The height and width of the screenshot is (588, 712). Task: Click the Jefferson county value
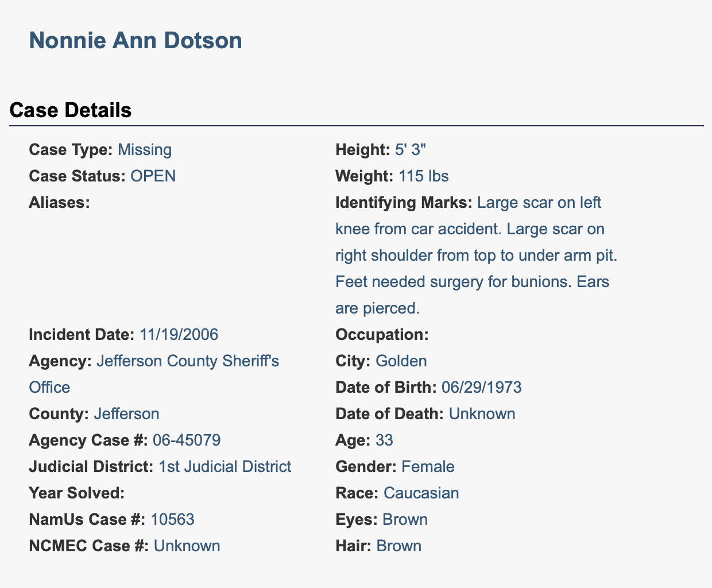(127, 414)
